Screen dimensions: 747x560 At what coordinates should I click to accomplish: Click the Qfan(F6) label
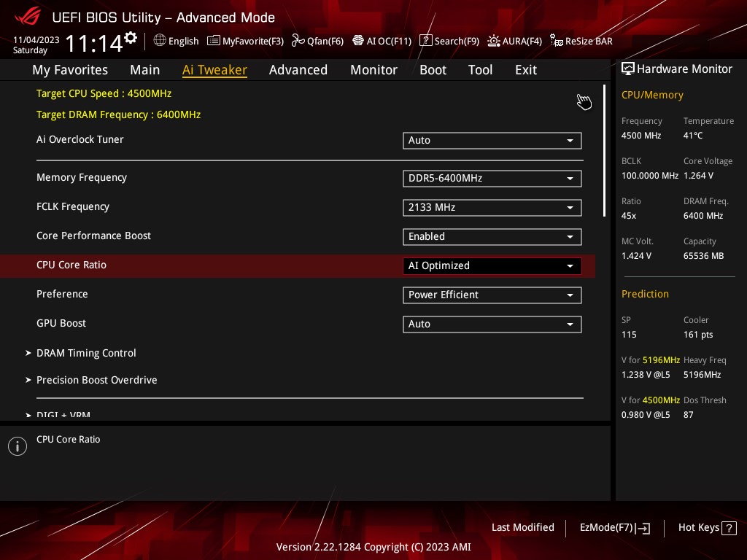[x=325, y=41]
